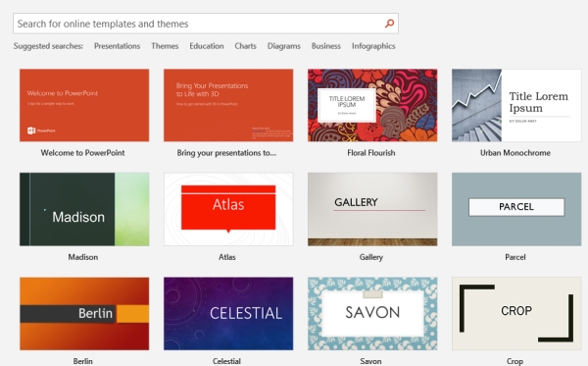
Task: Click the 'Crop' caption below thumbnail
Action: click(x=514, y=361)
